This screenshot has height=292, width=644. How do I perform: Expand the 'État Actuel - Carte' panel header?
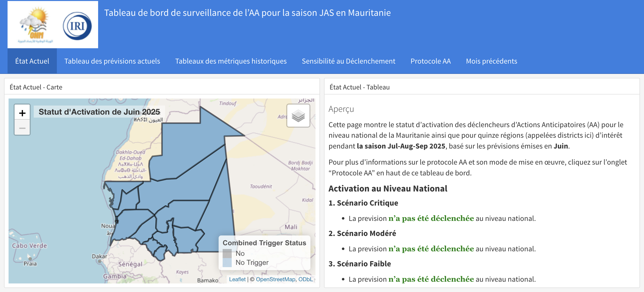coord(36,87)
